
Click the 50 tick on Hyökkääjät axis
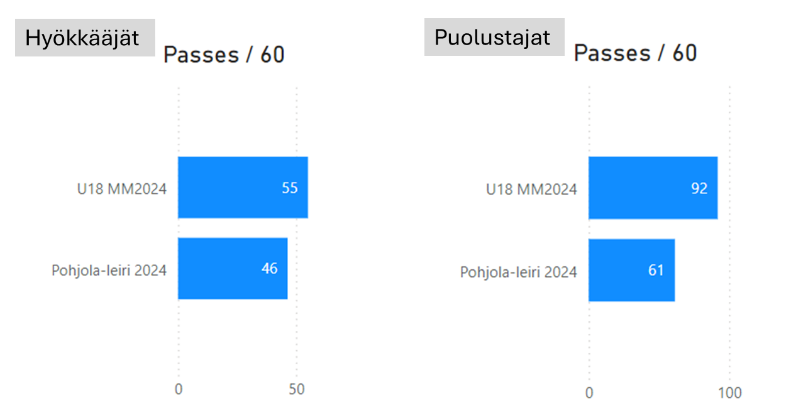(x=297, y=389)
